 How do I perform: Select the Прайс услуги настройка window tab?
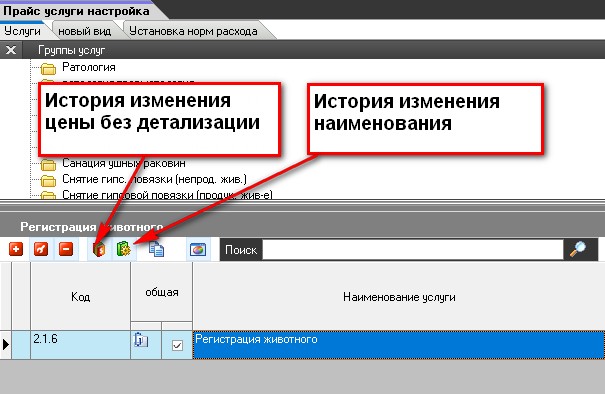pyautogui.click(x=76, y=11)
